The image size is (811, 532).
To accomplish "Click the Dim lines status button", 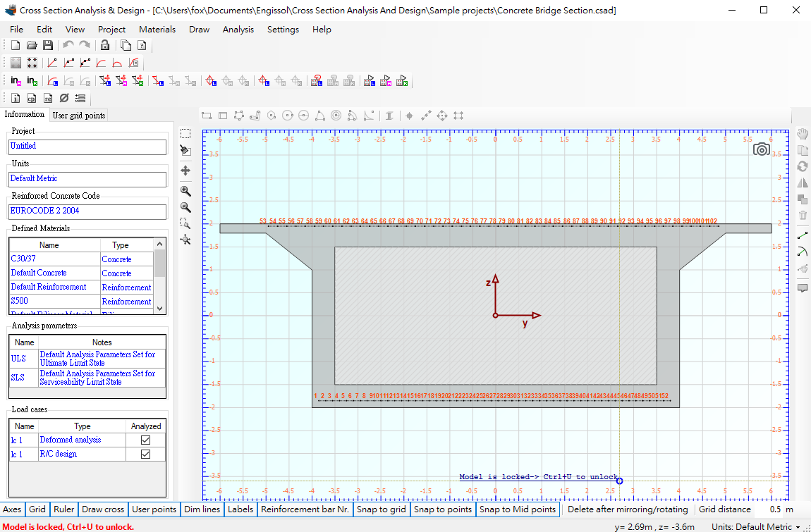I will coord(202,509).
